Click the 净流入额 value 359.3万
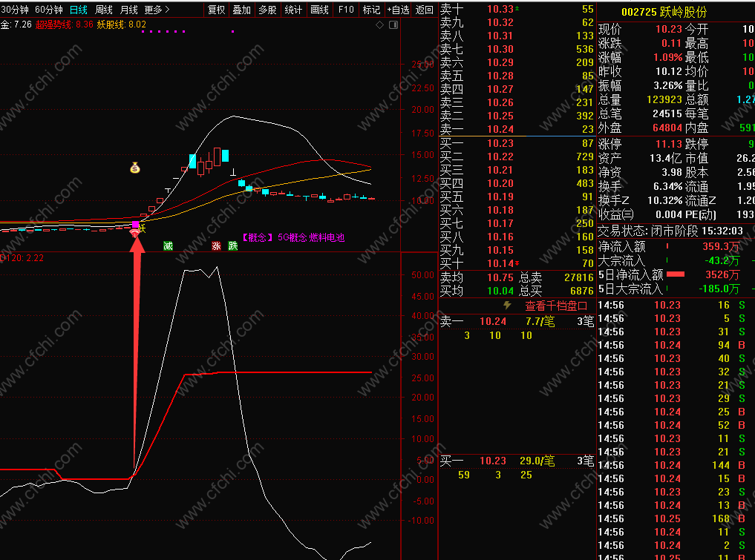 click(721, 246)
